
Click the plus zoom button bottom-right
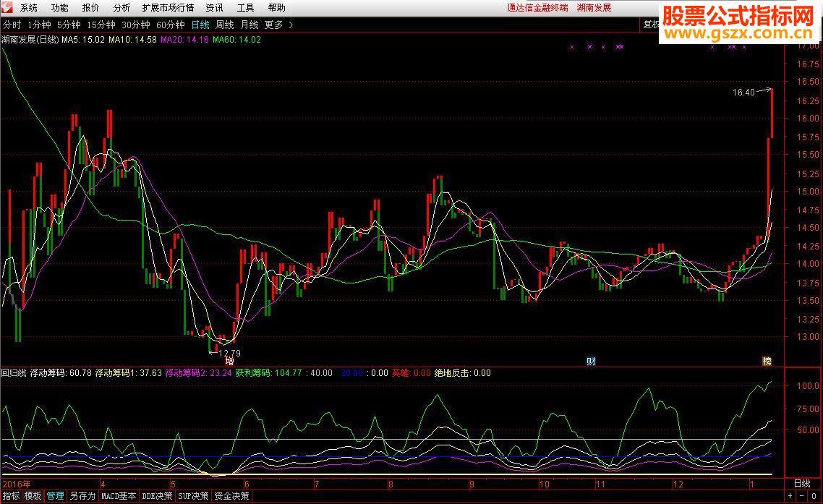[790, 495]
